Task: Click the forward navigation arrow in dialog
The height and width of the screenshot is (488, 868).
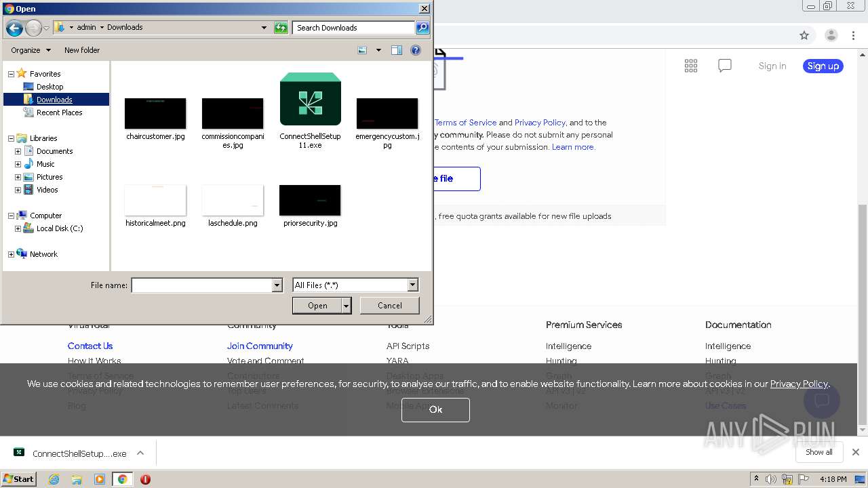Action: [x=33, y=28]
